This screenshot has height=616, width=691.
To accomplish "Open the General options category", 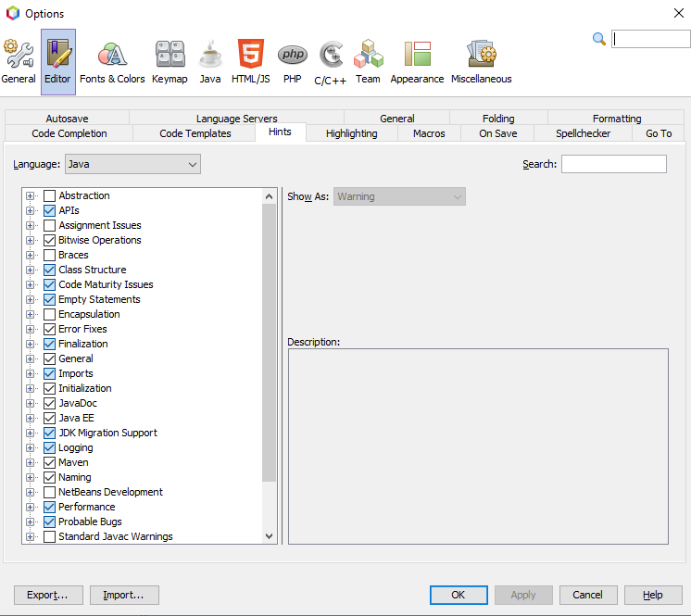I will coord(19,61).
